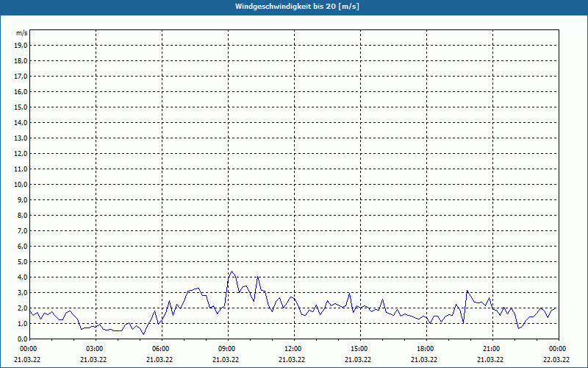Click the wind speed peak near 09:00
This screenshot has height=368, width=588.
click(x=232, y=272)
